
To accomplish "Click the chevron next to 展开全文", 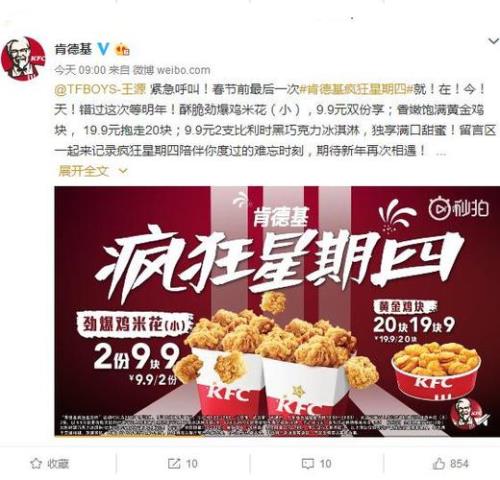I will (x=123, y=171).
